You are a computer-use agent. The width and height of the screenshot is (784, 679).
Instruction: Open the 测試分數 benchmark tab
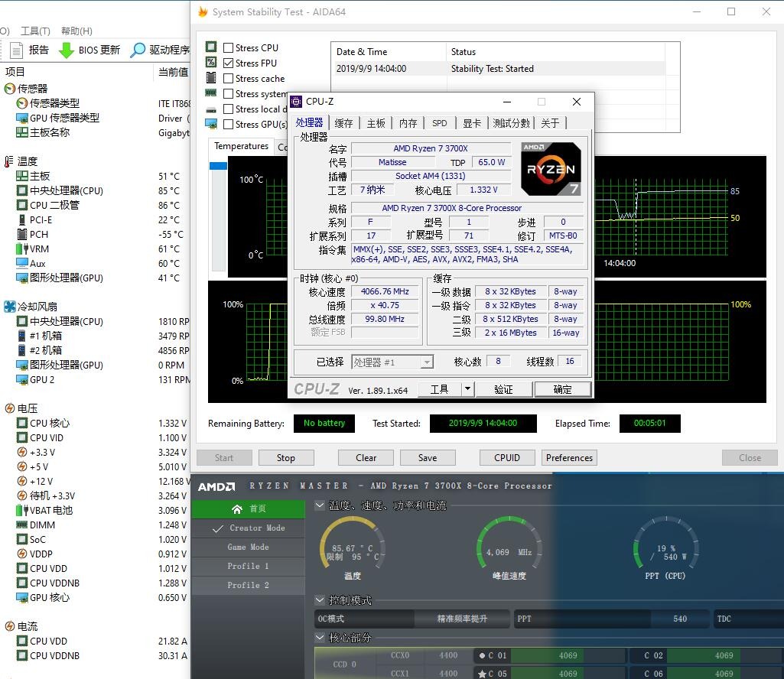coord(511,123)
